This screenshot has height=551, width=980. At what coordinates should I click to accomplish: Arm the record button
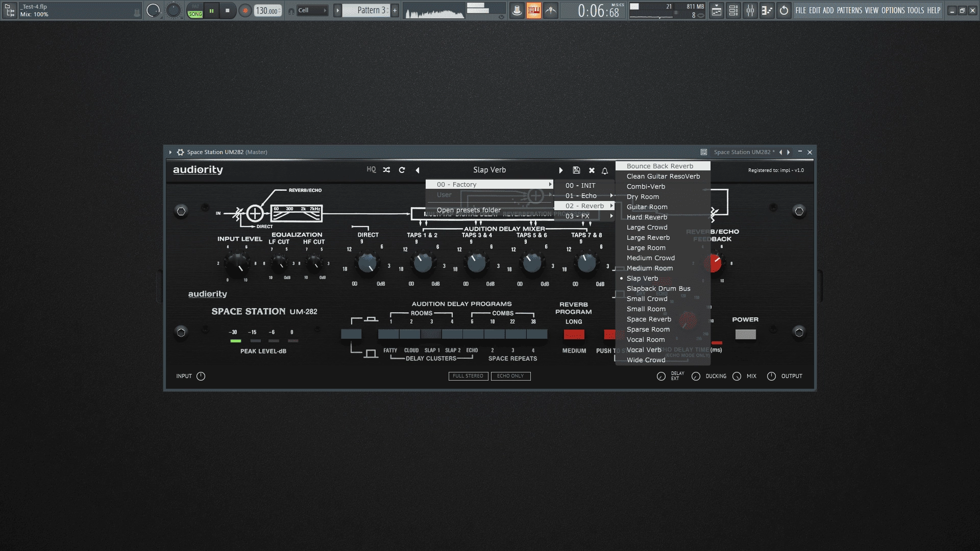(246, 10)
